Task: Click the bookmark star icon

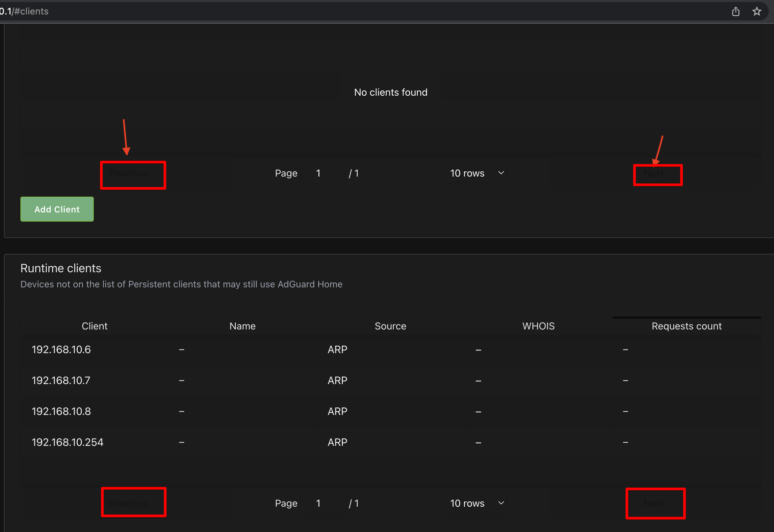Action: pos(757,11)
